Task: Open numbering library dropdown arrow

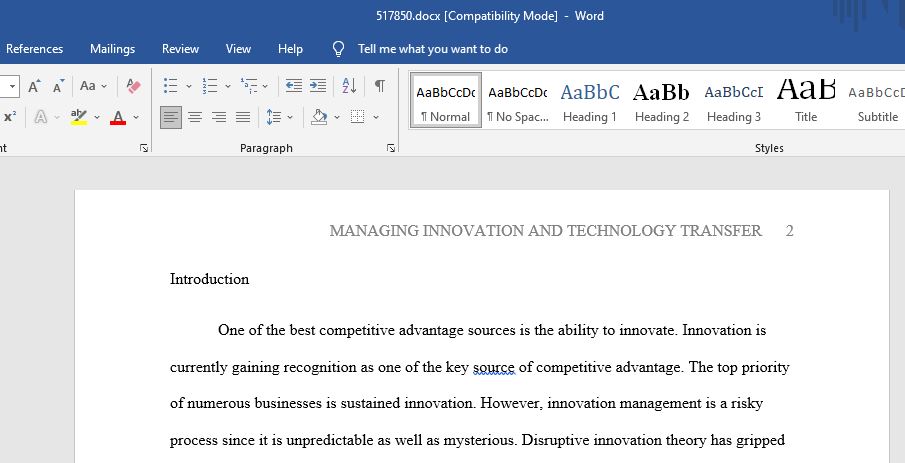Action: [x=228, y=87]
